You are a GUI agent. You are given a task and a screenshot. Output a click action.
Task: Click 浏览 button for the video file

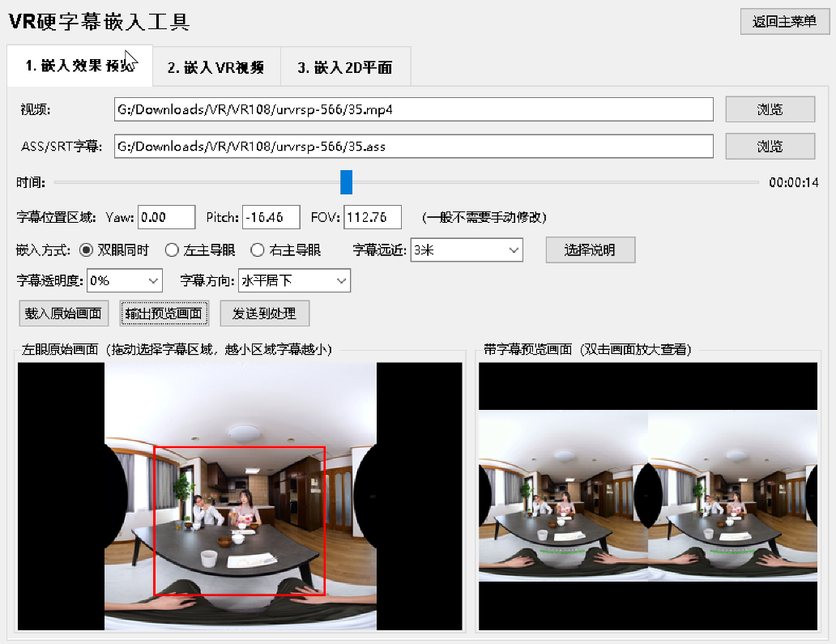tap(770, 109)
